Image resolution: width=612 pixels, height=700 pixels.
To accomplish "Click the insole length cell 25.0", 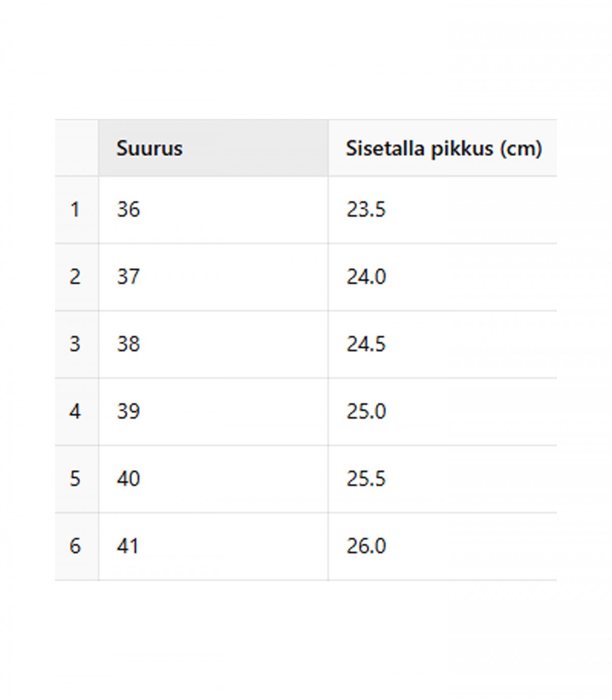I will [443, 412].
